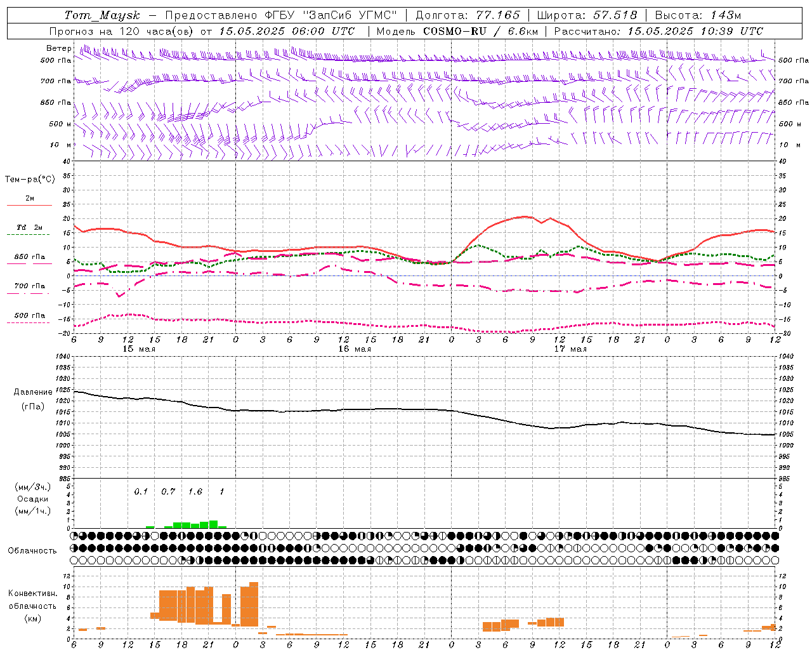The width and height of the screenshot is (812, 650).
Task: Click the '(мм/3ч.)' precipitation unit label
Action: pyautogui.click(x=32, y=487)
